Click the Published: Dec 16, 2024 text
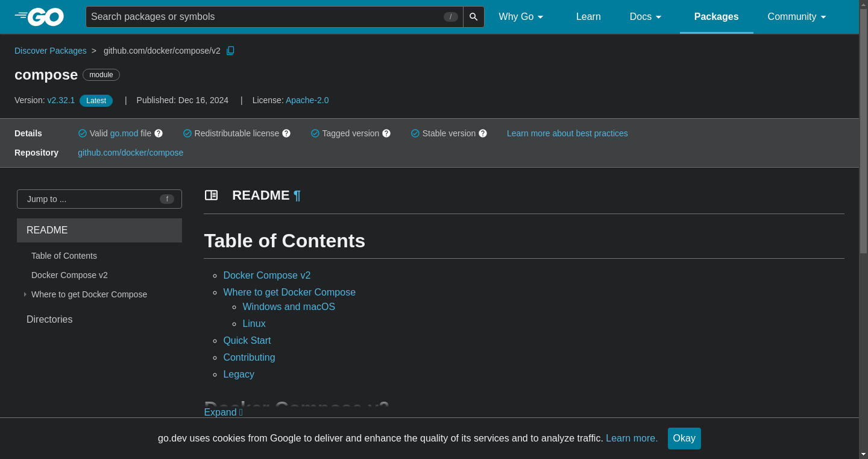Viewport: 868px width, 459px height. (x=183, y=100)
